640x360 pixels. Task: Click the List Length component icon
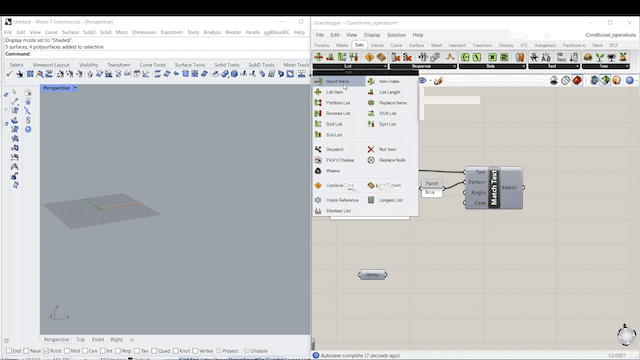(x=371, y=92)
